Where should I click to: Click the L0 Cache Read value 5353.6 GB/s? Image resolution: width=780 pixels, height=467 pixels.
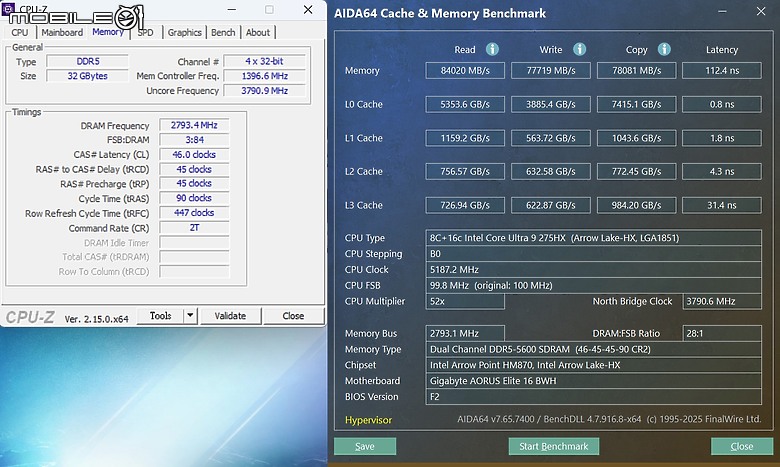tap(465, 104)
